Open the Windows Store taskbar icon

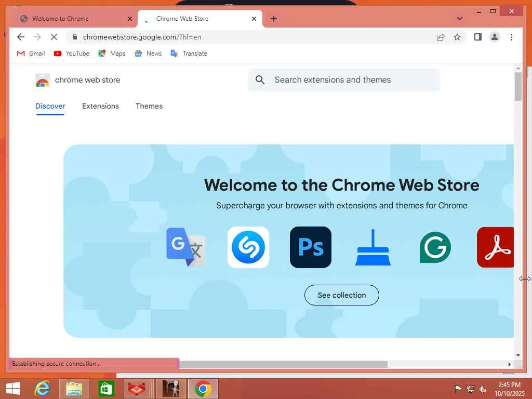[x=106, y=389]
